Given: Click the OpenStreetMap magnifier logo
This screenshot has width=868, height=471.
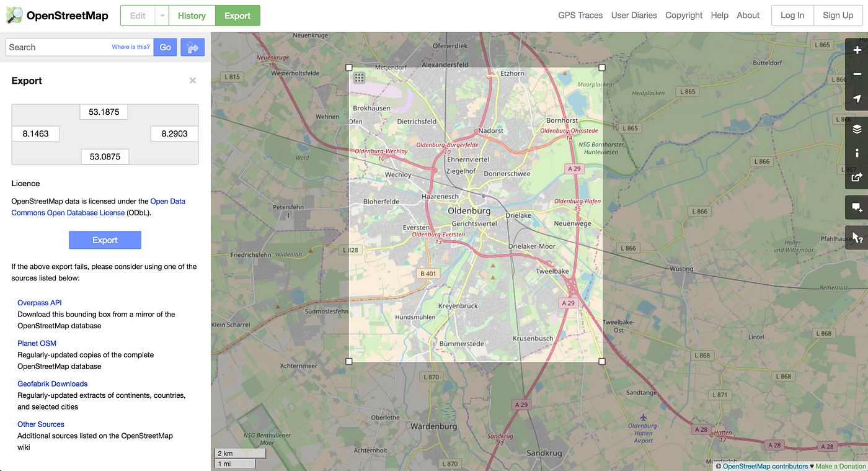Looking at the screenshot, I should (x=15, y=16).
